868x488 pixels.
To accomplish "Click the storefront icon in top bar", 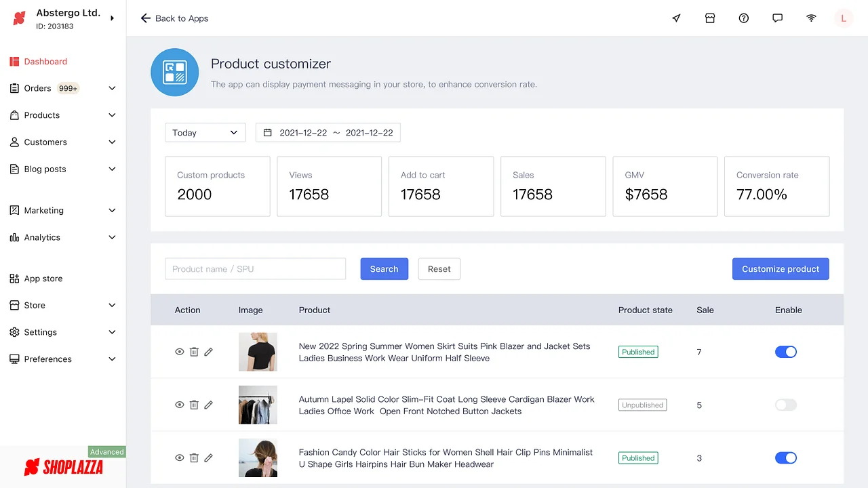I will (710, 18).
